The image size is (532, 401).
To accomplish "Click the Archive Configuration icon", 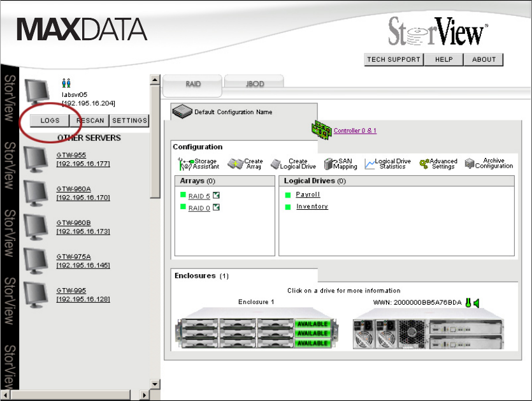I will 469,163.
